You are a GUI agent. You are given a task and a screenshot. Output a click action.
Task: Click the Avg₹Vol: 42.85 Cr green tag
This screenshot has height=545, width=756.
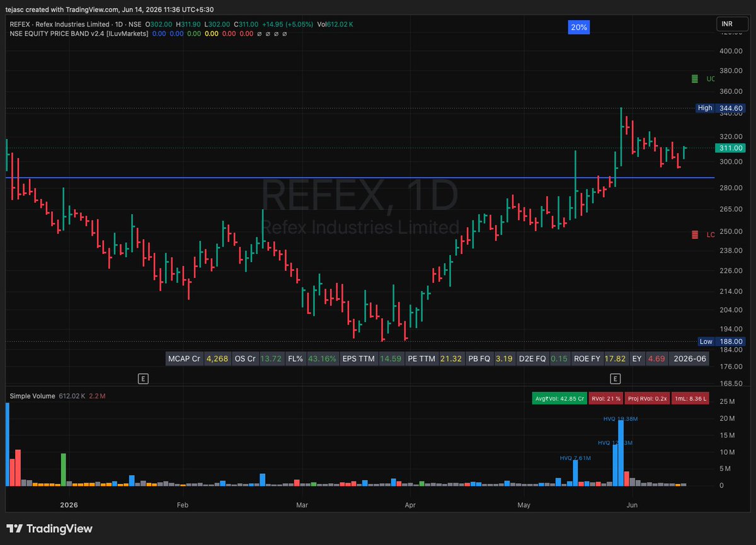pos(559,398)
